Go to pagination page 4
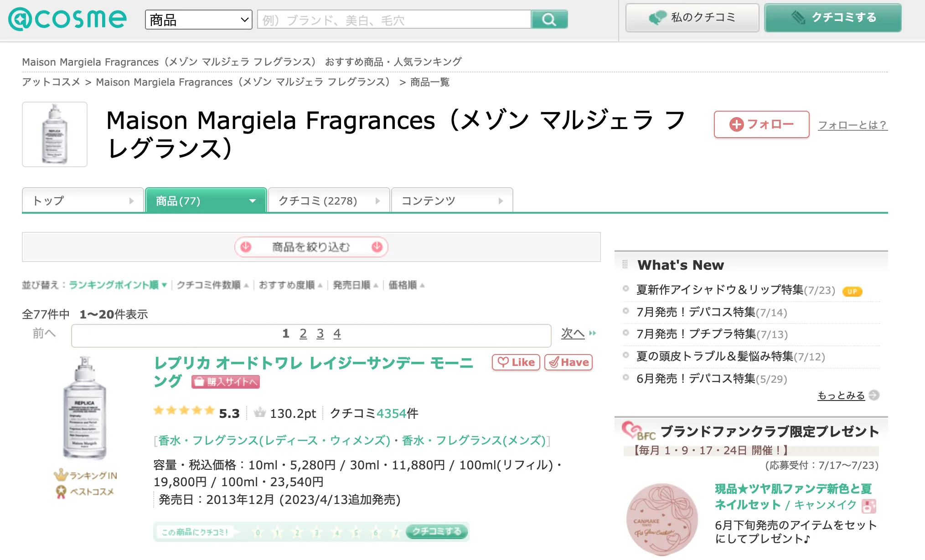Screen dimensions: 925x560 pos(337,334)
